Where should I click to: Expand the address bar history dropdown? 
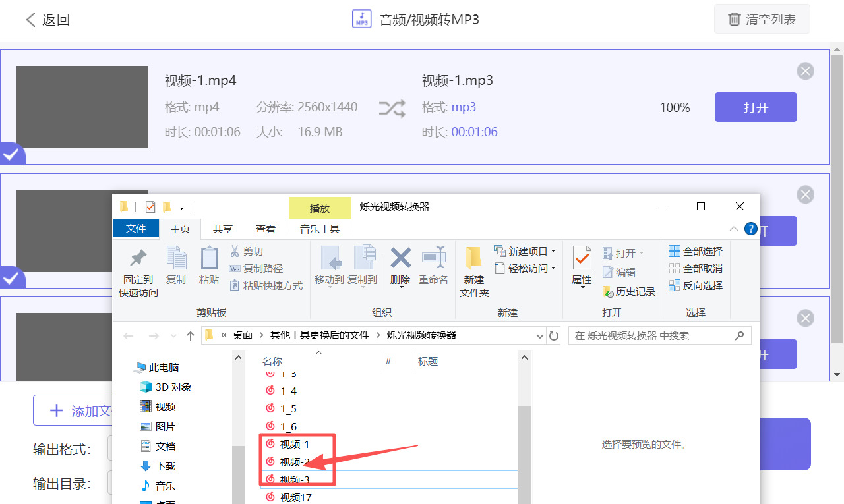(540, 335)
